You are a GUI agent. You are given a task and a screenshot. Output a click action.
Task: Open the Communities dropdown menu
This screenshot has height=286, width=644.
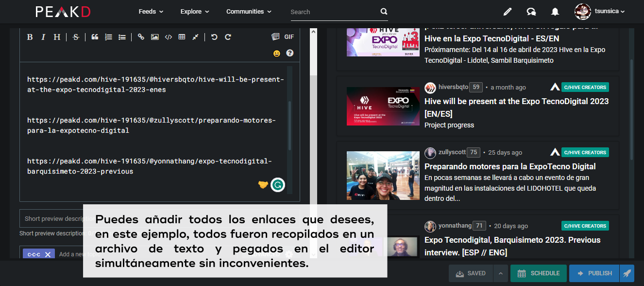point(249,11)
